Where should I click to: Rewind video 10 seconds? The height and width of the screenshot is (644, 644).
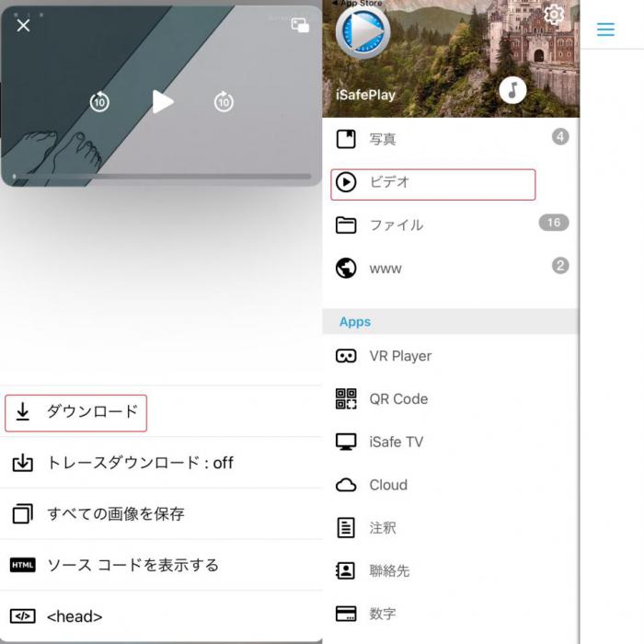pyautogui.click(x=99, y=101)
